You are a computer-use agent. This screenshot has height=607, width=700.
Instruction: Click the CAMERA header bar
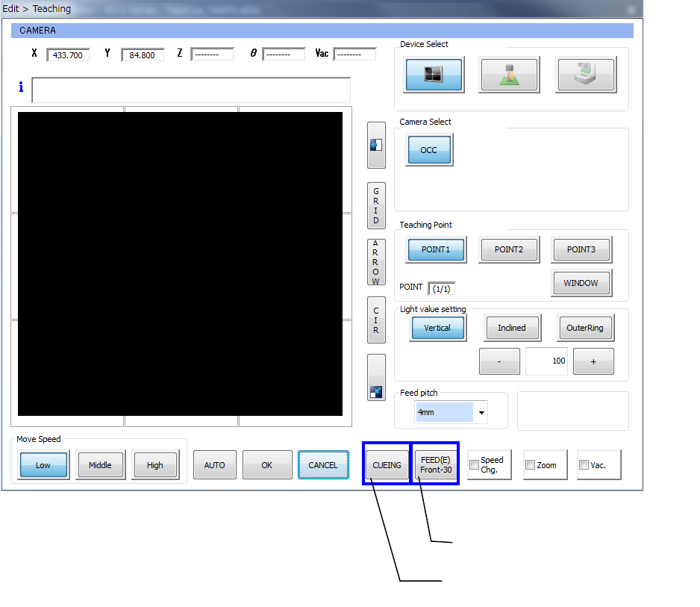point(322,31)
